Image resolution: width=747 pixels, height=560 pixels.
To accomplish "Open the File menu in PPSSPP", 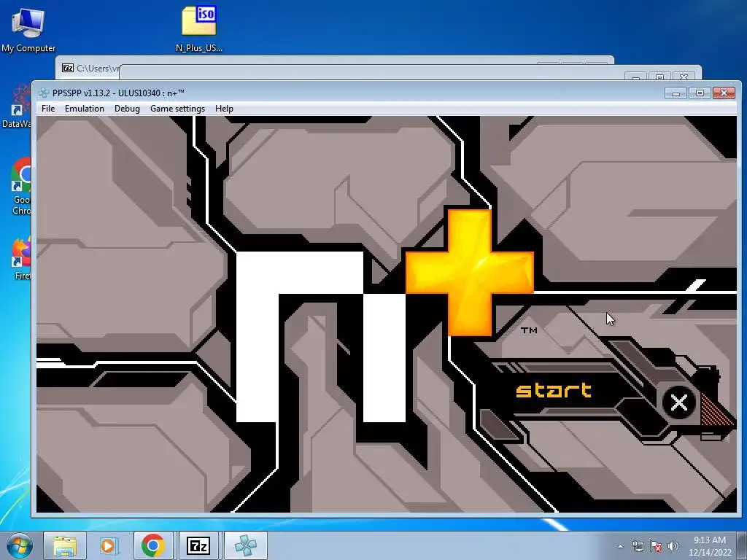I will click(x=48, y=109).
